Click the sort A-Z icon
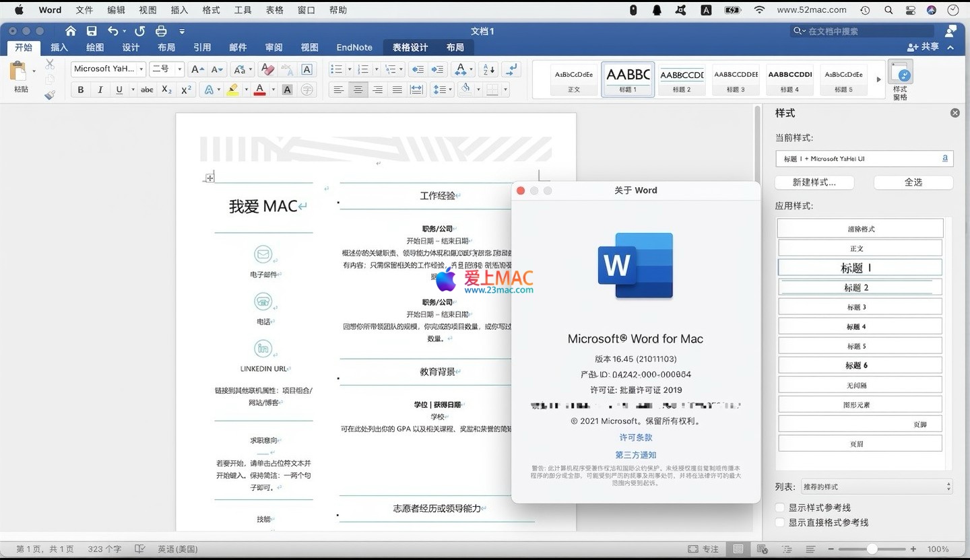 [x=489, y=69]
